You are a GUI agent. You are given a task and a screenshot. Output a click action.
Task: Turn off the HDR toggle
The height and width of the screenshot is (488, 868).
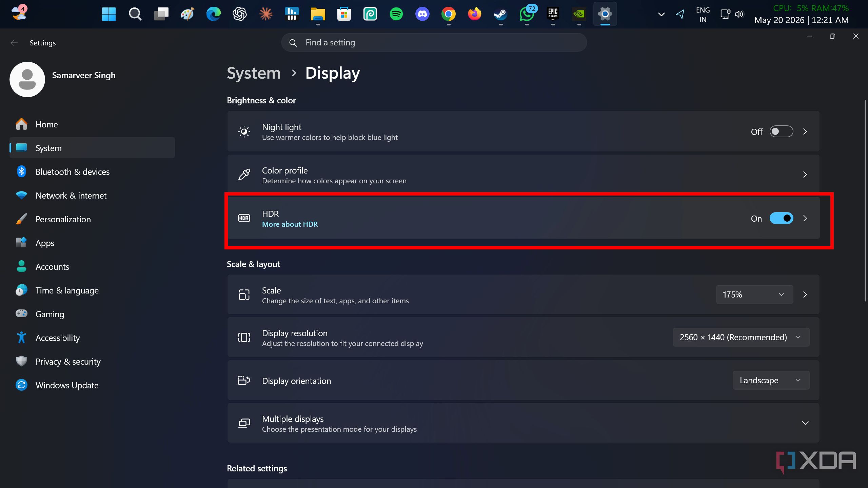(x=781, y=218)
